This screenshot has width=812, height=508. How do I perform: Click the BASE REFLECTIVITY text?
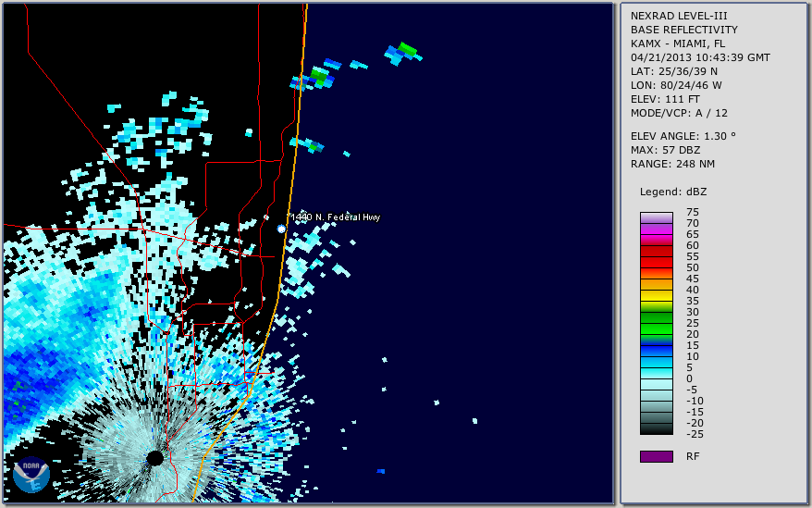(684, 30)
